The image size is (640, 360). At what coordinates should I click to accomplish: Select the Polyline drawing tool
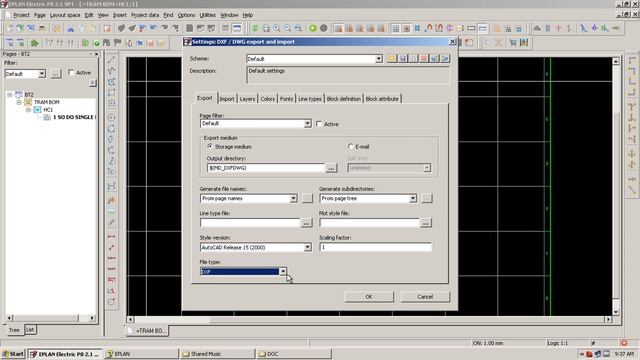click(111, 71)
